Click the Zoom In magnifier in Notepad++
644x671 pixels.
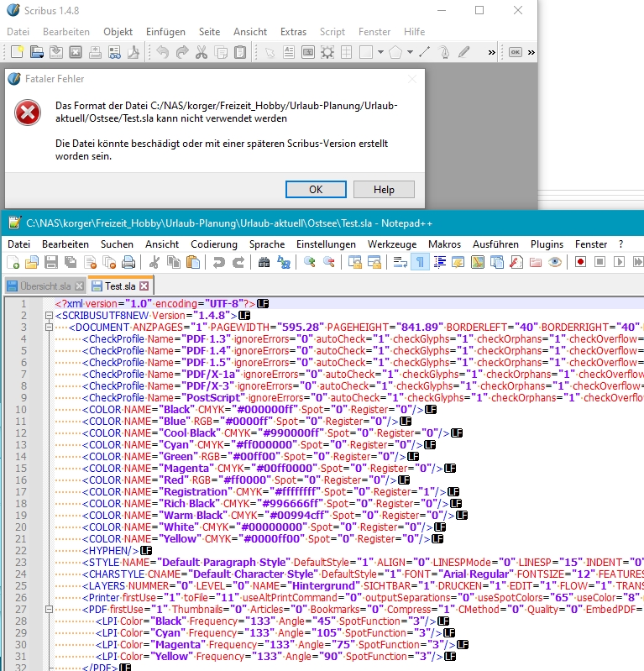(310, 262)
